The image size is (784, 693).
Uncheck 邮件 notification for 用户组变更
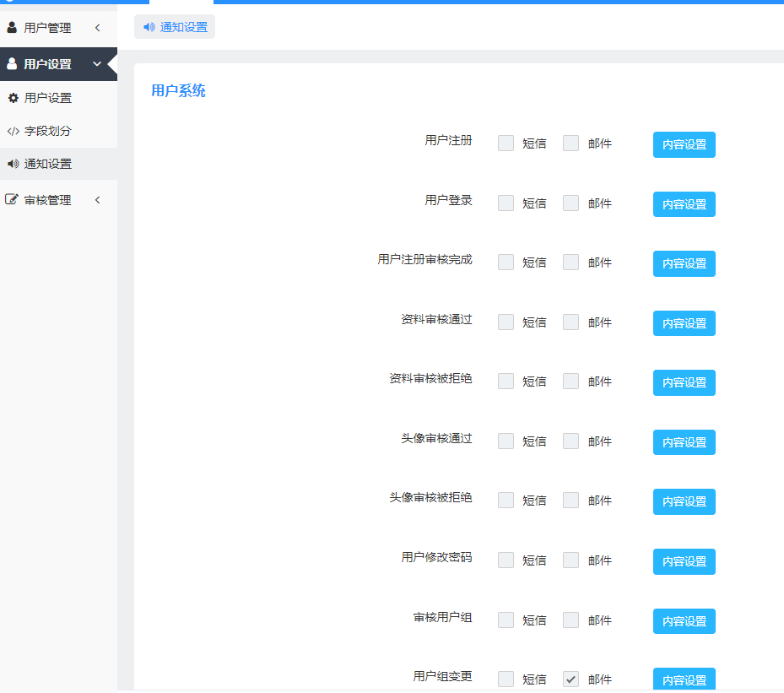tap(571, 679)
